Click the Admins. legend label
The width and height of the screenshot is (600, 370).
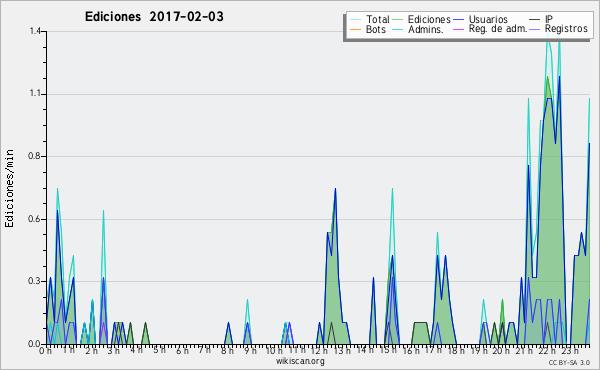pos(426,29)
